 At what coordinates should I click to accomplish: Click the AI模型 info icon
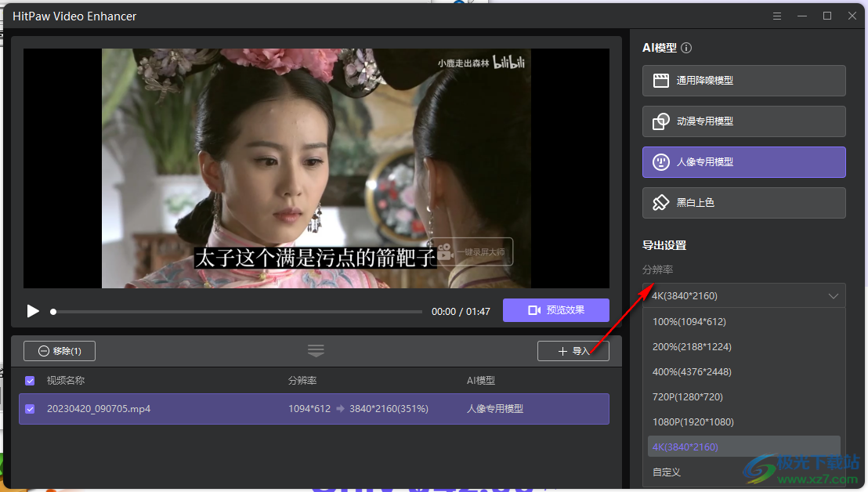click(686, 48)
